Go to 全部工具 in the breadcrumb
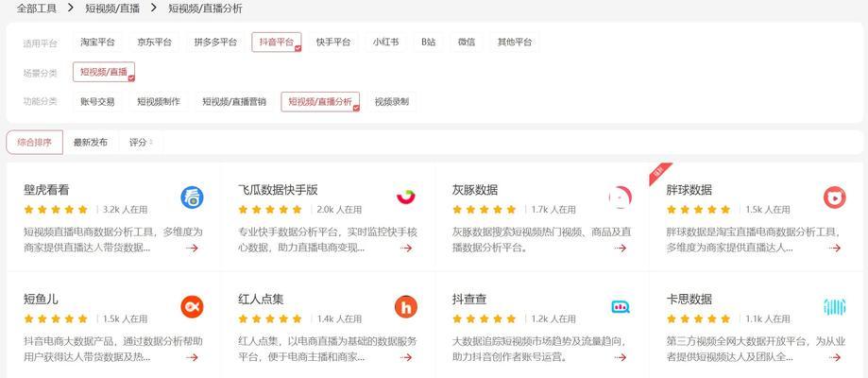This screenshot has width=868, height=378. 37,9
